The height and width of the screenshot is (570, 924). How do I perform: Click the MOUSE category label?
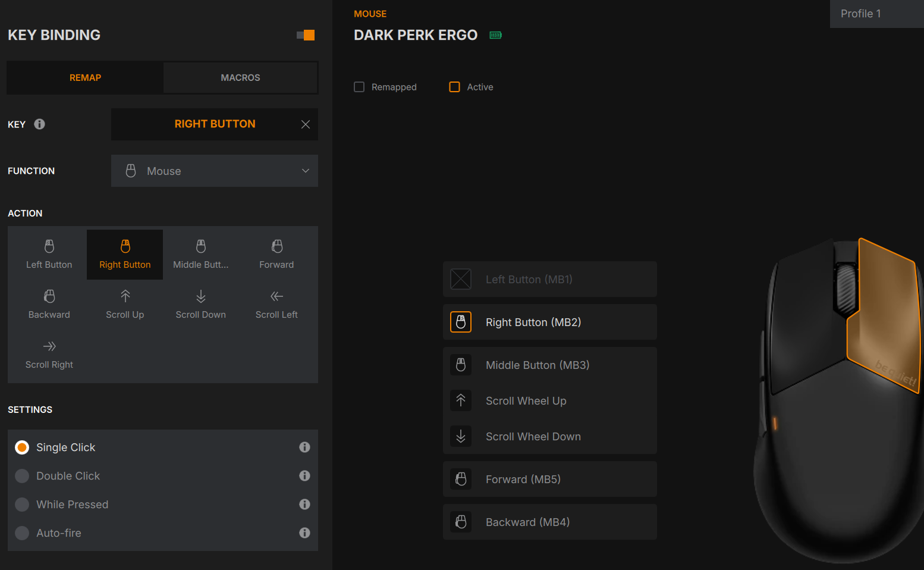[x=370, y=14]
